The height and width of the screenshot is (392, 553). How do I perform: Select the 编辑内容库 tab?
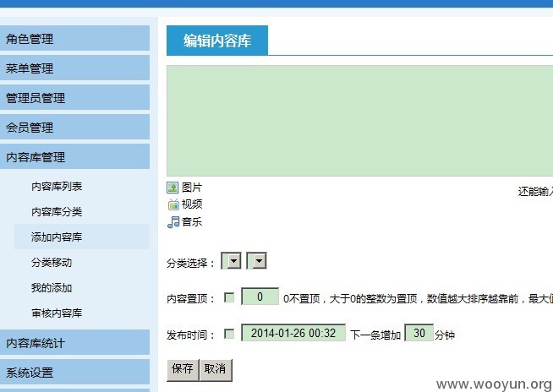point(217,41)
